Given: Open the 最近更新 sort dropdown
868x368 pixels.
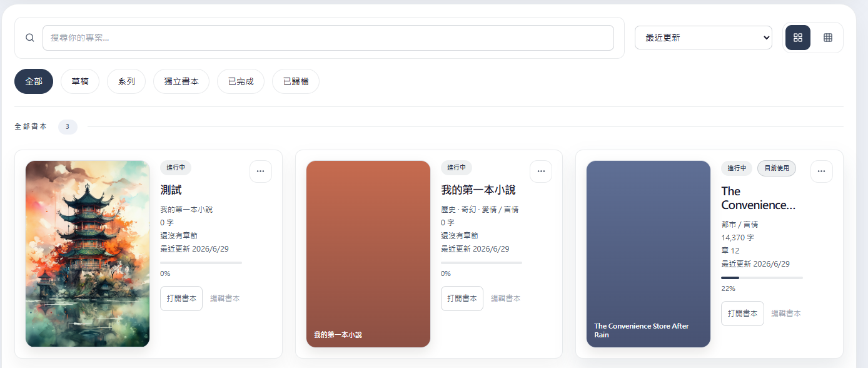Looking at the screenshot, I should (704, 38).
